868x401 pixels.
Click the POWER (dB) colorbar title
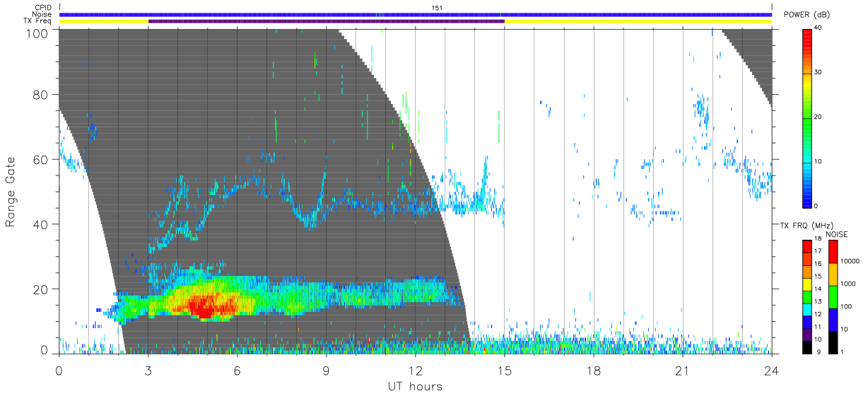pyautogui.click(x=807, y=15)
